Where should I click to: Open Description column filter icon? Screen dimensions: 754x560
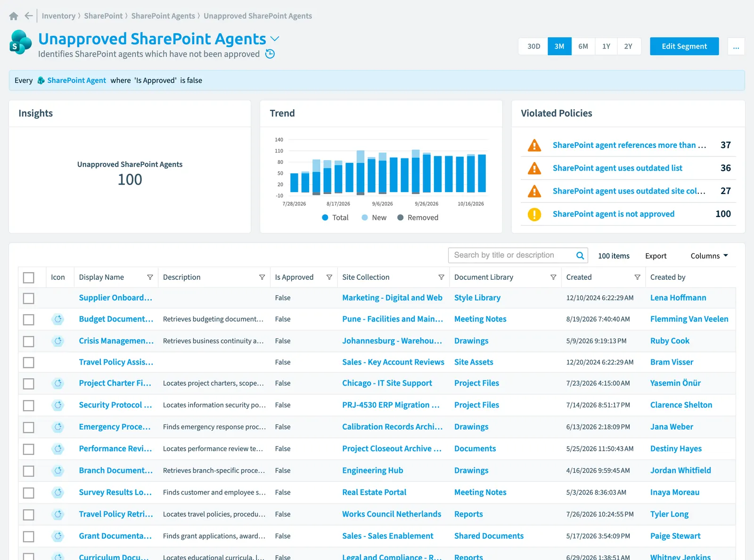(x=262, y=277)
